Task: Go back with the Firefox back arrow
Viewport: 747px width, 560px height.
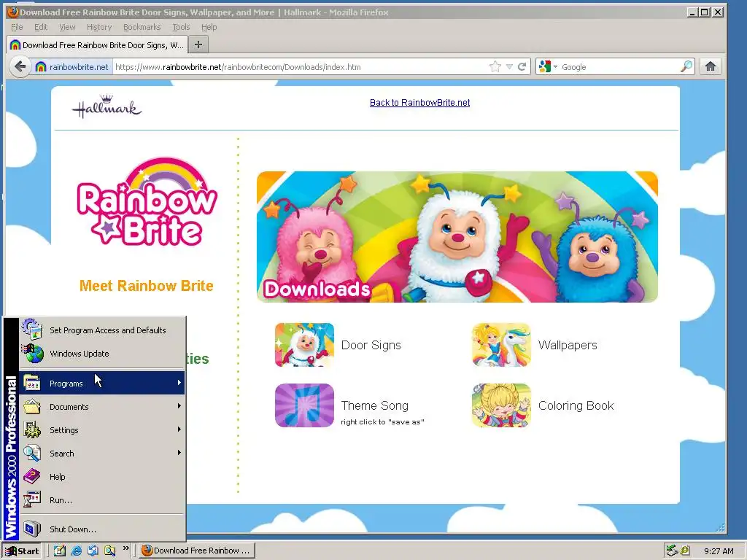Action: 20,66
